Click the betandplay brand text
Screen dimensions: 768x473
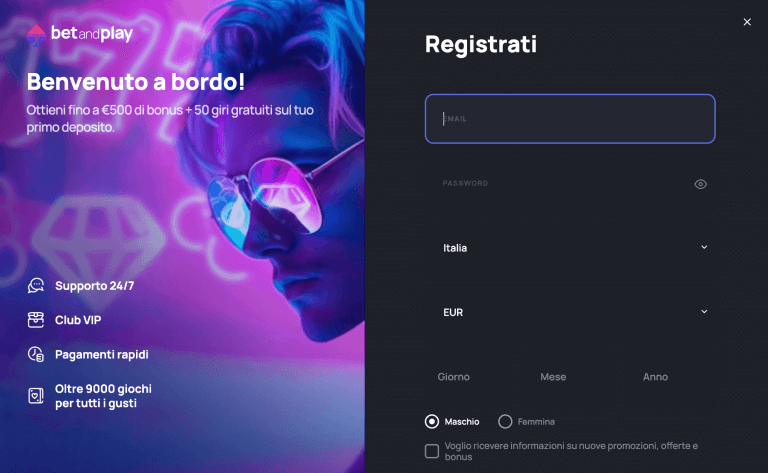92,34
